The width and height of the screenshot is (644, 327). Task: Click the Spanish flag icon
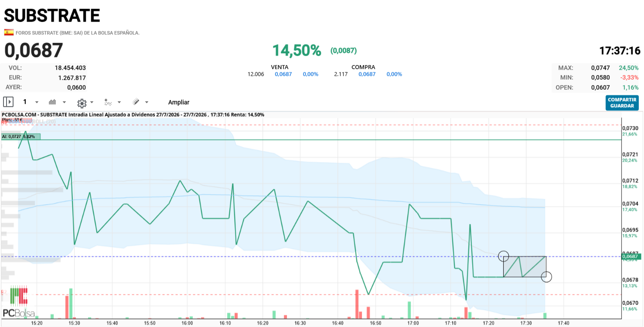point(9,32)
